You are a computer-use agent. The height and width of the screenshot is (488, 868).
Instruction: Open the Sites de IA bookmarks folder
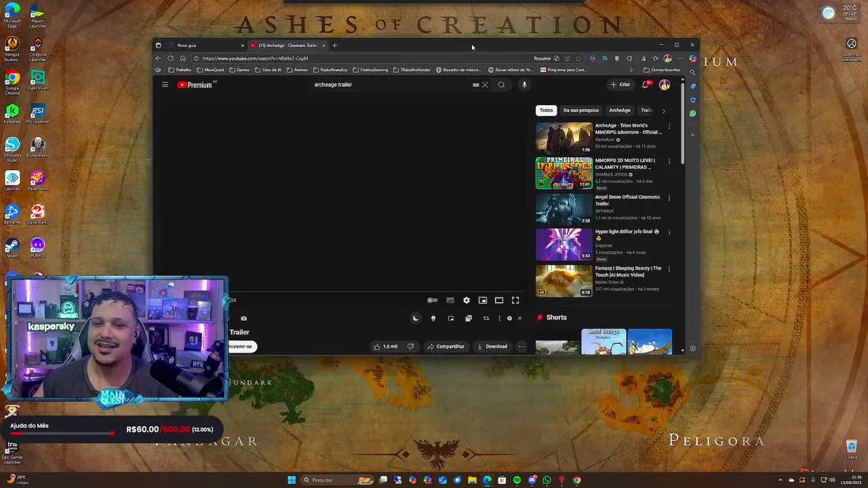[x=268, y=70]
